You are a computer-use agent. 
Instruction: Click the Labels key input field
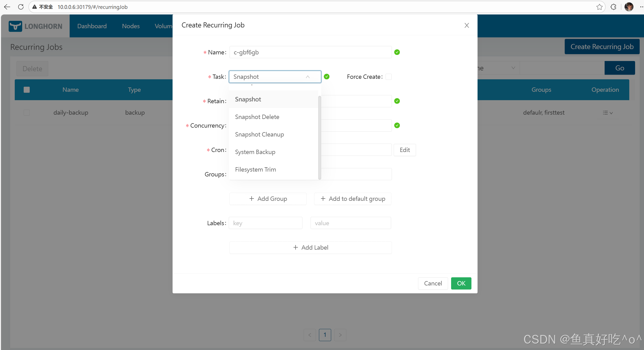pyautogui.click(x=265, y=223)
